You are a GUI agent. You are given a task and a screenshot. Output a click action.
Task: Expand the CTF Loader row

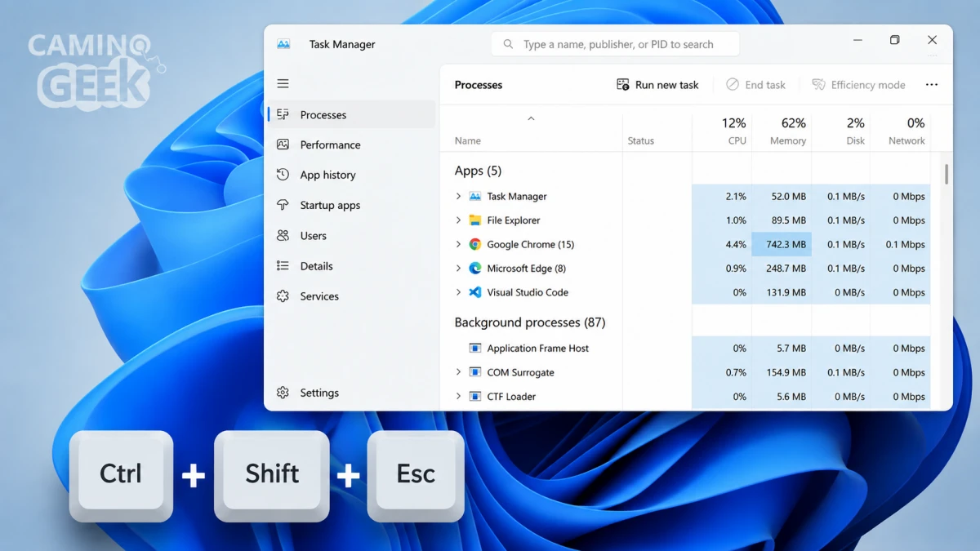tap(458, 397)
